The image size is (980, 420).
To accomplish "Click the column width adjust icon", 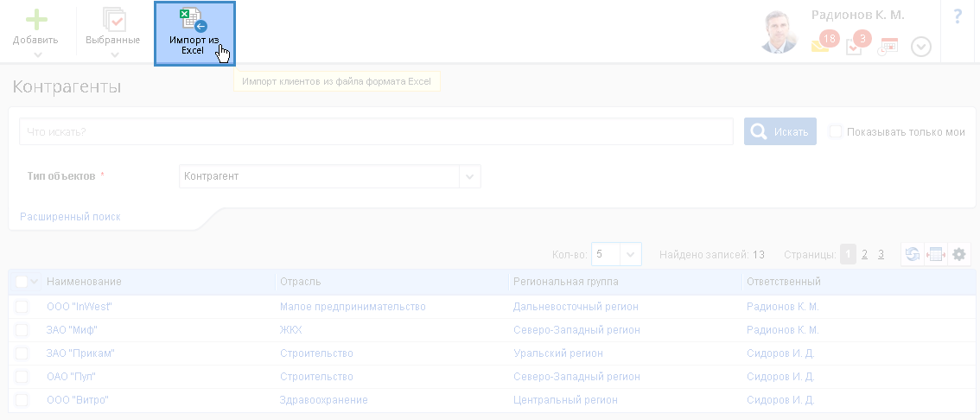I will click(x=936, y=254).
